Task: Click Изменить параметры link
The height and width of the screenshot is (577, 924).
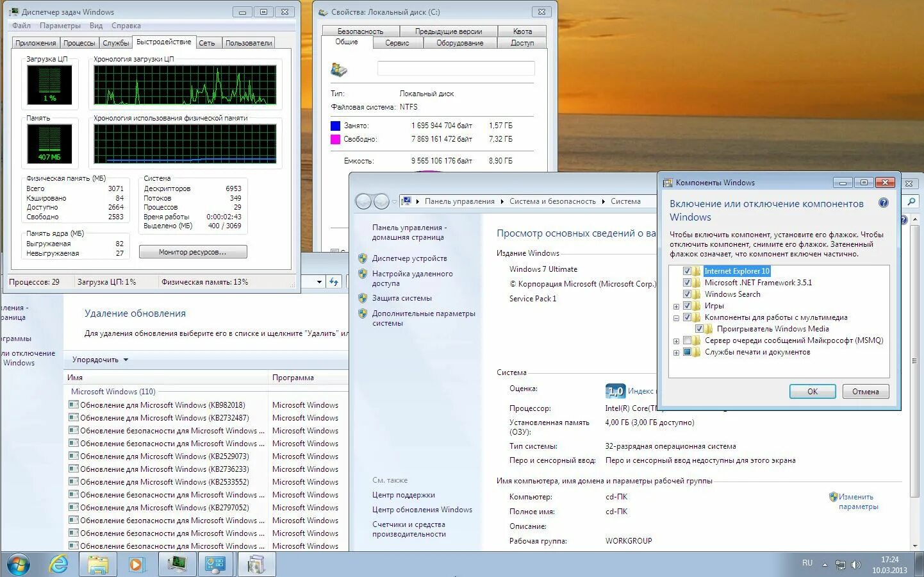Action: tap(858, 501)
